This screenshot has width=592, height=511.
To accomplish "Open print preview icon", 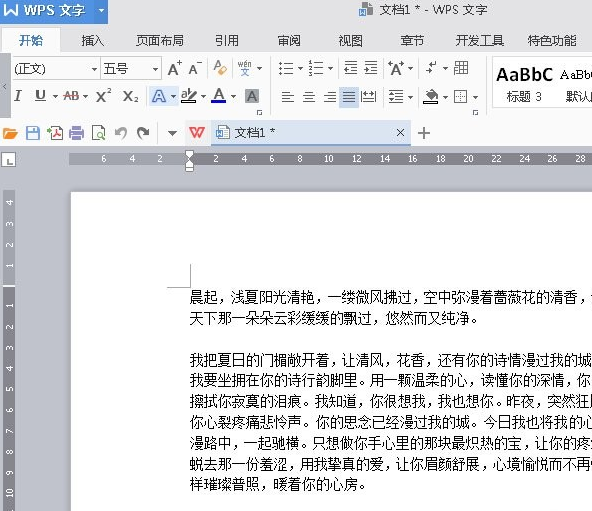I will [x=99, y=133].
